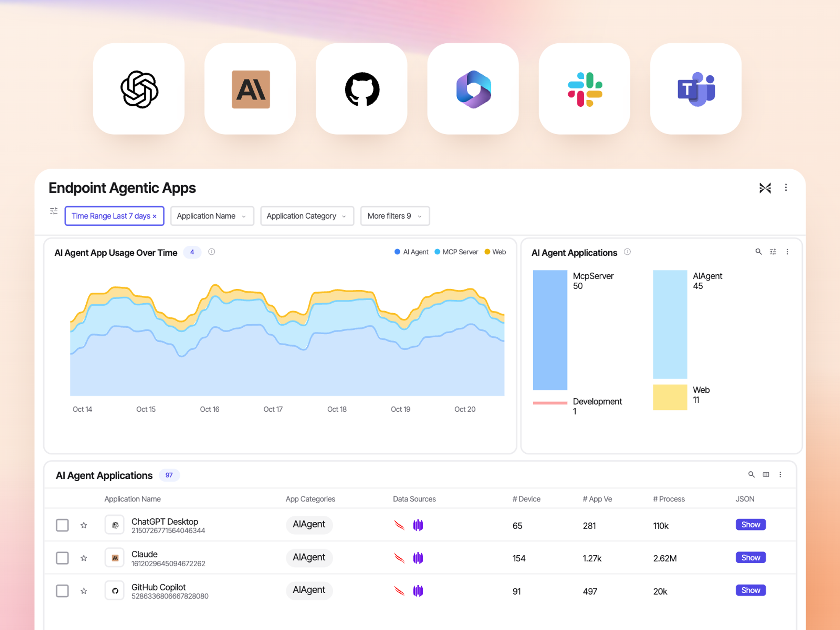Click the filter settings icon left of Time Range
The height and width of the screenshot is (630, 840).
54,211
